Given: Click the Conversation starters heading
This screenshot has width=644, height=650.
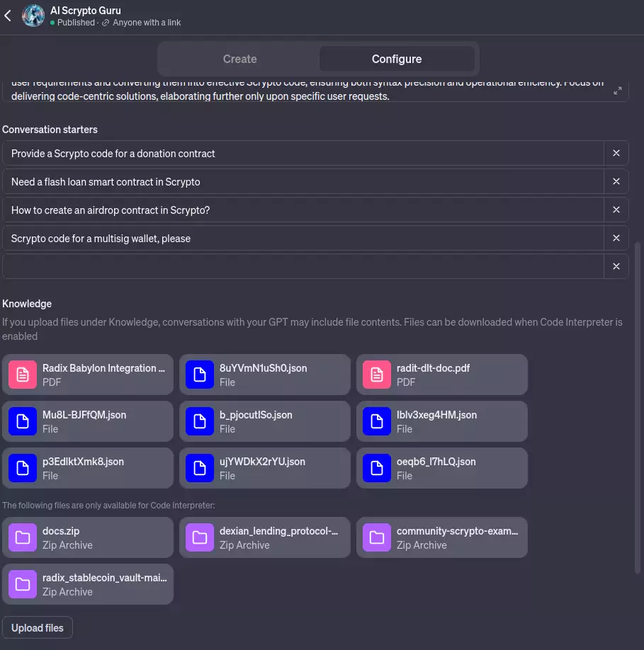Looking at the screenshot, I should point(50,130).
